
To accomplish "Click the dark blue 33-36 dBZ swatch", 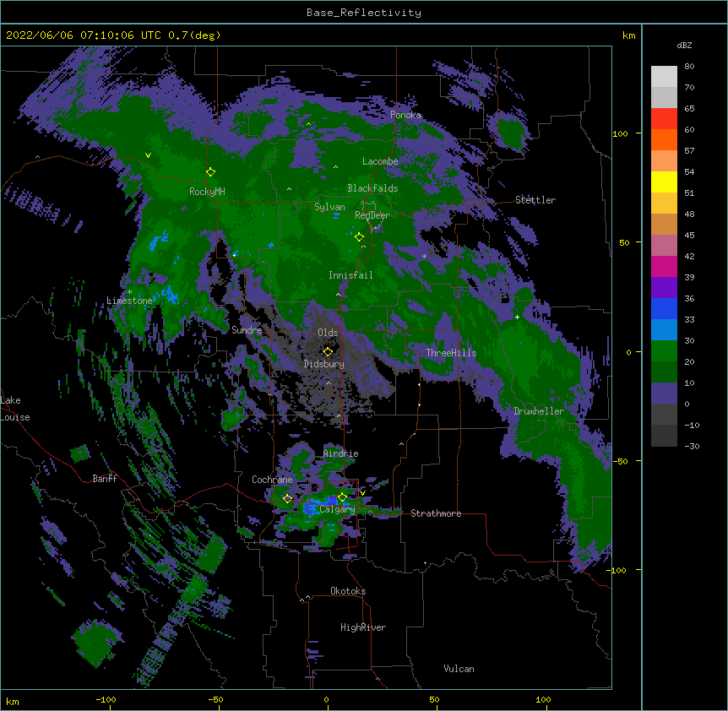I will pyautogui.click(x=664, y=308).
